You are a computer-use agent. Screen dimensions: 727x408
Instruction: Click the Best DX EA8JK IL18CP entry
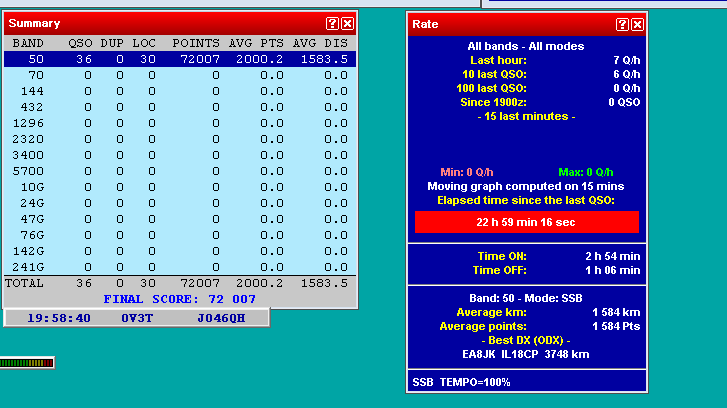pos(526,354)
